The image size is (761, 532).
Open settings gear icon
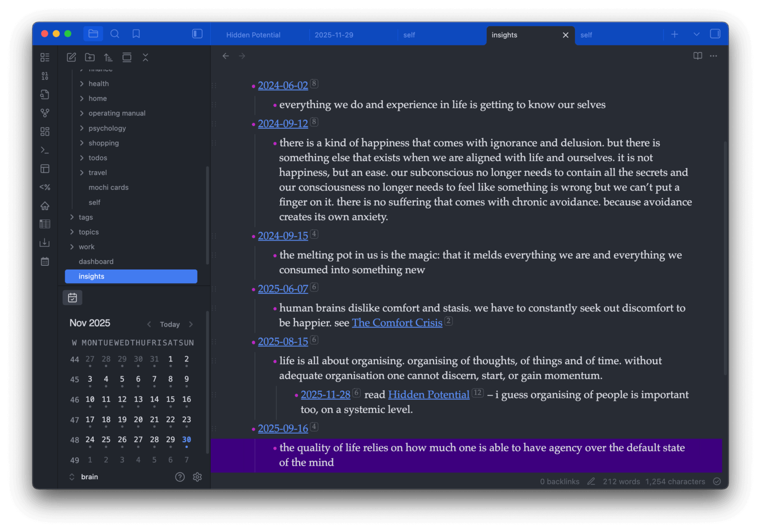click(x=197, y=477)
